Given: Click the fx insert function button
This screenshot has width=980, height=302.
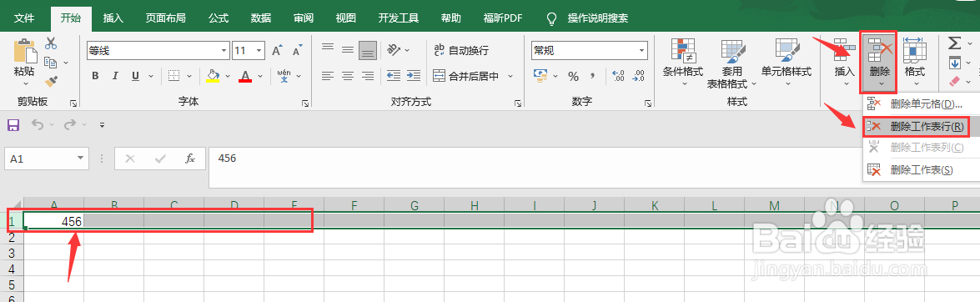Looking at the screenshot, I should tap(191, 159).
